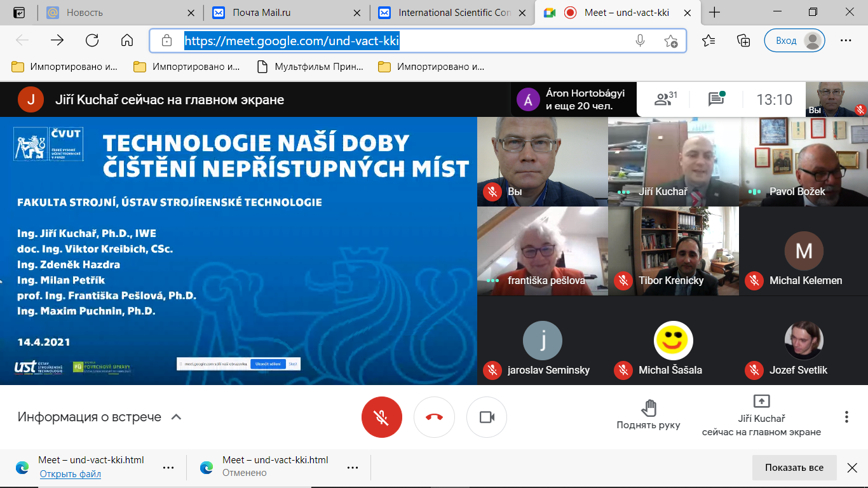868x488 pixels.
Task: Click the 13:10 clock display
Action: [x=774, y=100]
